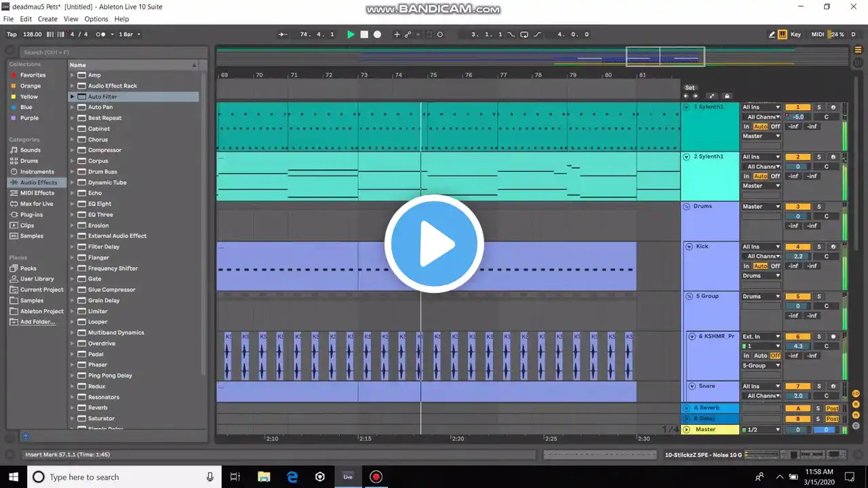868x488 pixels.
Task: Start playback with the green Play button
Action: [x=351, y=35]
